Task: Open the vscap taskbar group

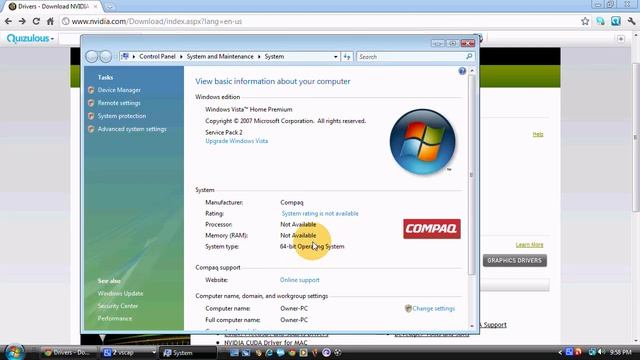Action: 129,353
